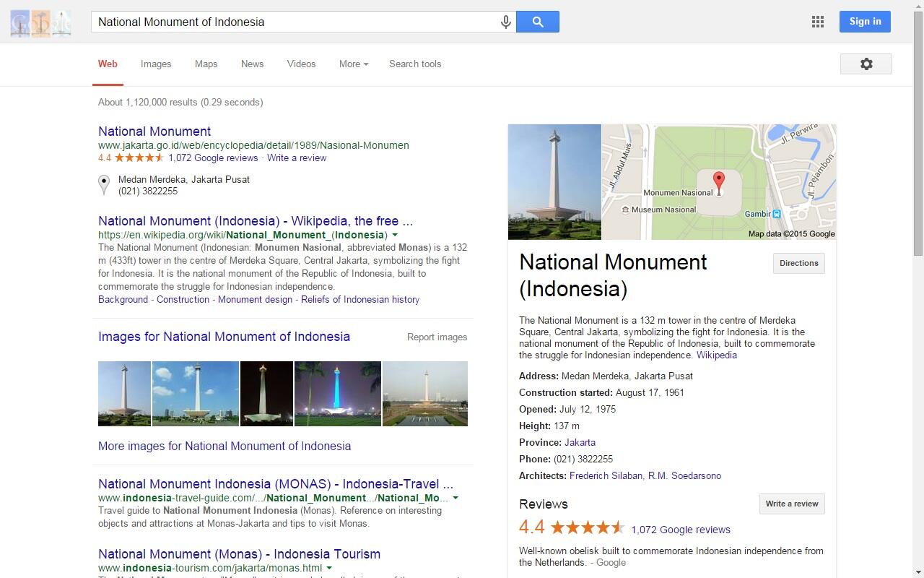The height and width of the screenshot is (578, 924).
Task: Open National Monument Indonesia (MONAS) travel guide result
Action: pyautogui.click(x=276, y=484)
